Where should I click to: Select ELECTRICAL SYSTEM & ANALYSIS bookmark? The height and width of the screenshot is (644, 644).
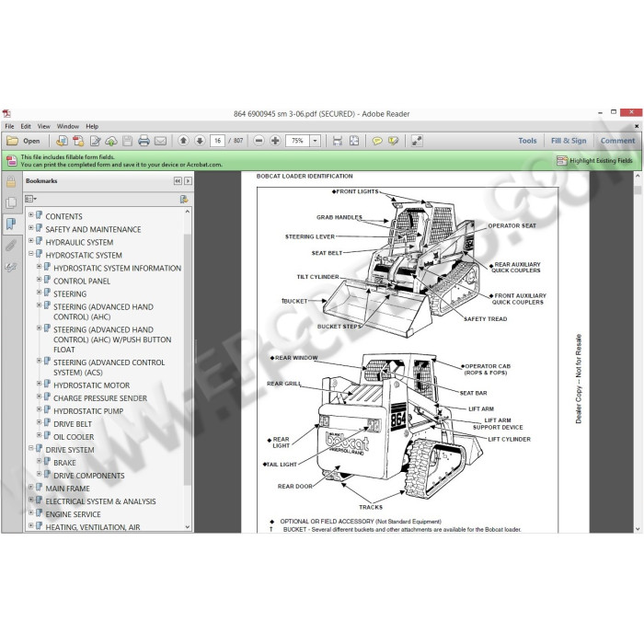[100, 501]
